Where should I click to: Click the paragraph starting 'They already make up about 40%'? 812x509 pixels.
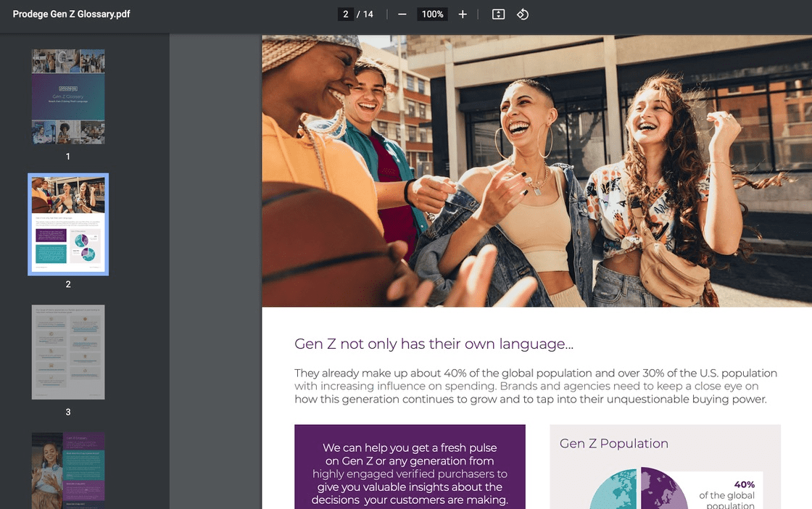pos(536,386)
